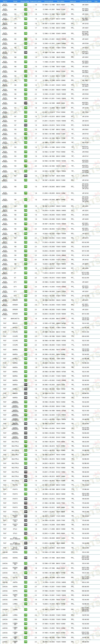Click the Model column header
The image size is (100, 644).
15,1
